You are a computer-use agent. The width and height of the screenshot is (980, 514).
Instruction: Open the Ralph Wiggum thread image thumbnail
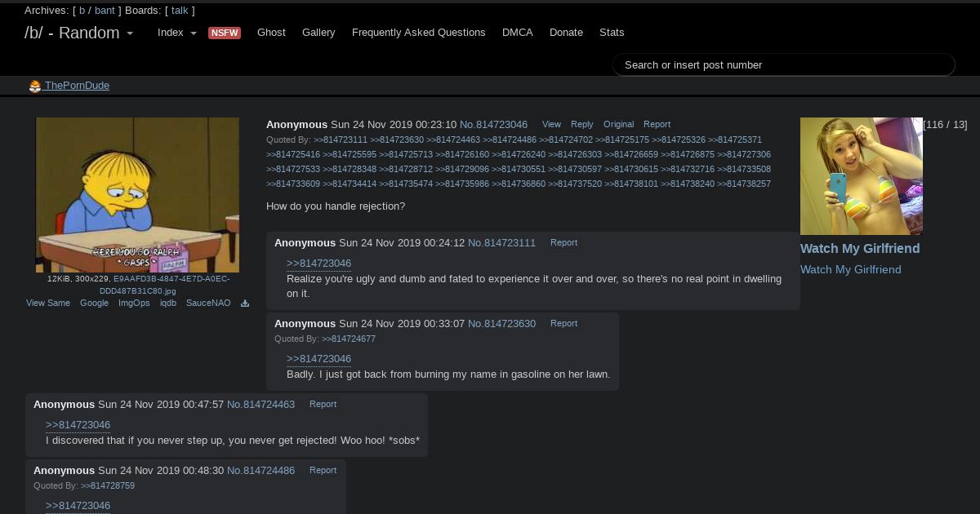point(137,195)
